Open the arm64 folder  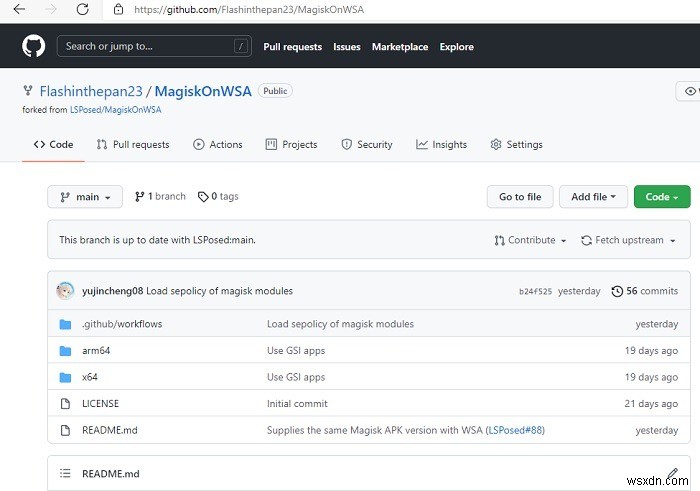tap(96, 351)
